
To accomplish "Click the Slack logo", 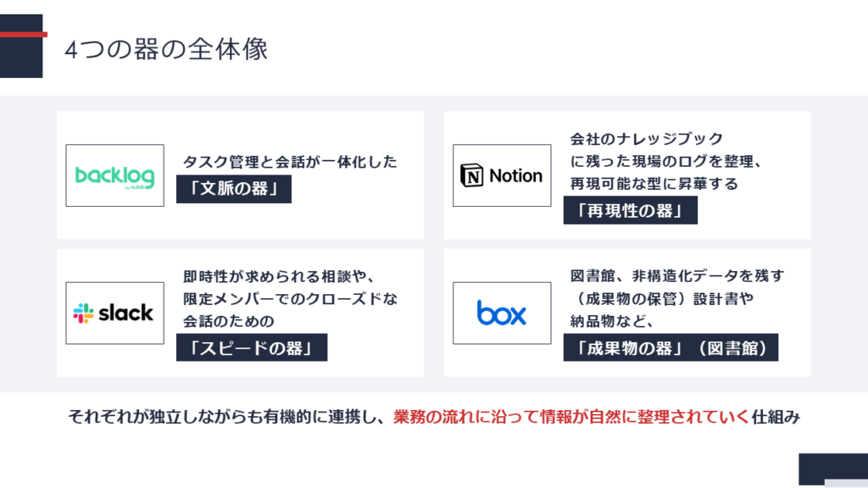I will 114,313.
